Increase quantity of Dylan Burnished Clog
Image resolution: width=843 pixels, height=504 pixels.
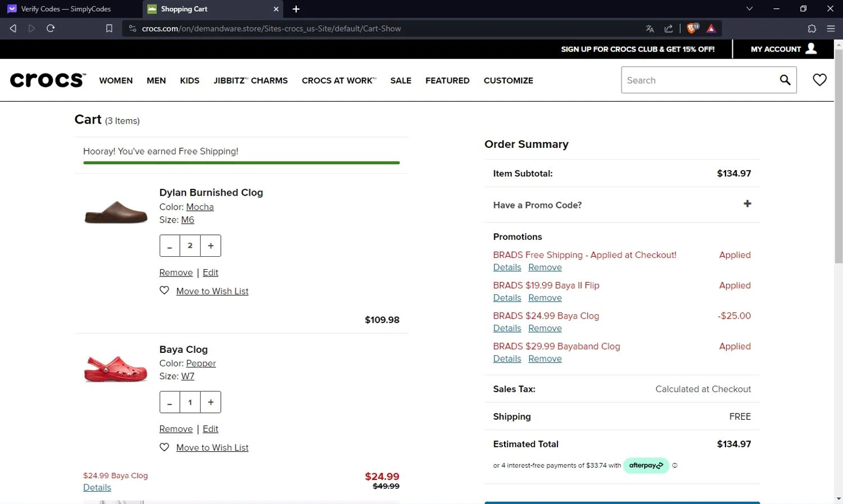tap(211, 246)
